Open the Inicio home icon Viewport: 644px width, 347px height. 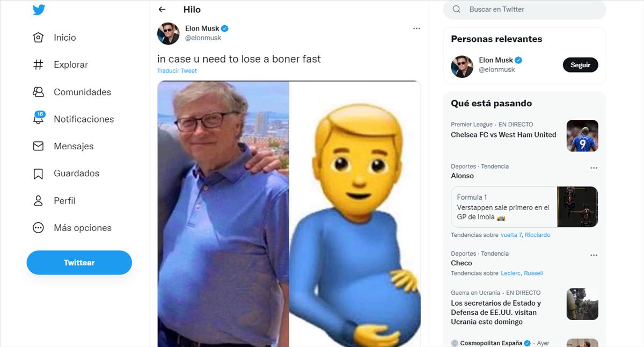pos(38,38)
